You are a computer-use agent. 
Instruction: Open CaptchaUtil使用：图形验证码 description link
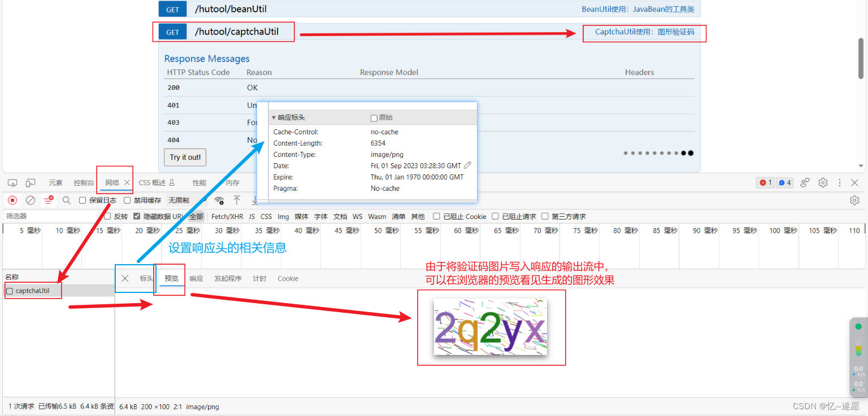644,32
